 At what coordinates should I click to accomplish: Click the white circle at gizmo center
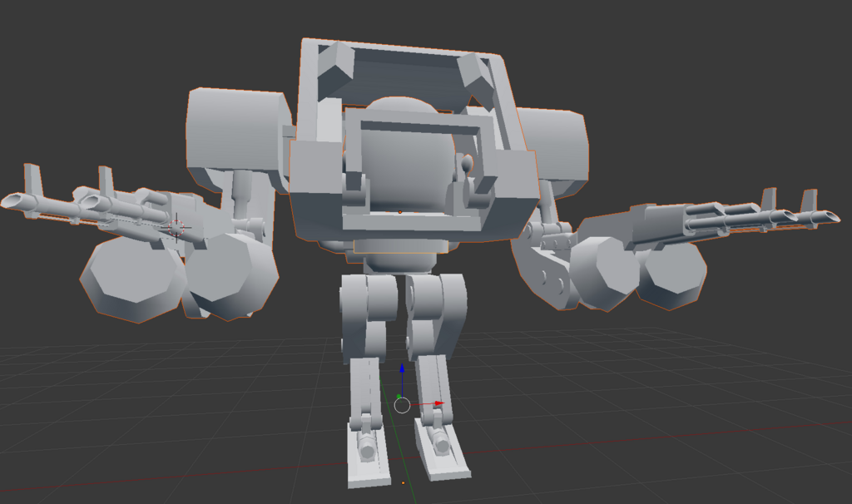(x=402, y=405)
